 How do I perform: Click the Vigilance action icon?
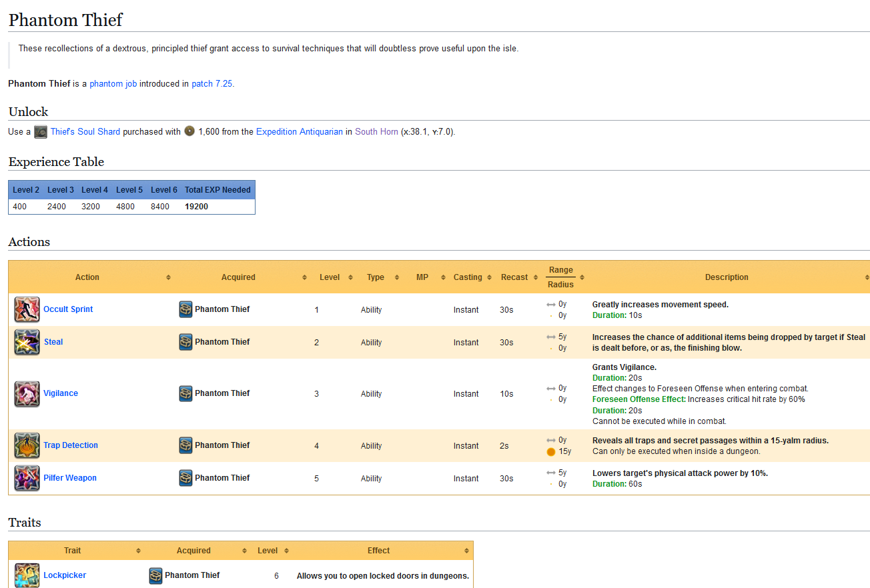coord(27,393)
